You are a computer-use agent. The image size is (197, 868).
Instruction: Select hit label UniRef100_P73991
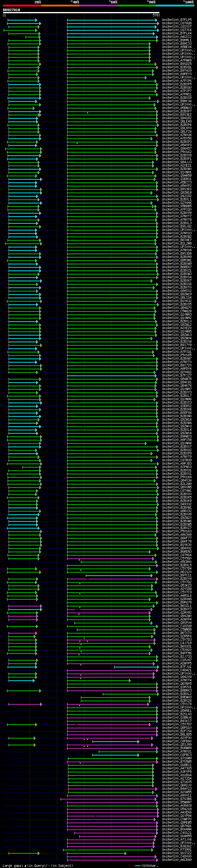pyautogui.click(x=177, y=850)
